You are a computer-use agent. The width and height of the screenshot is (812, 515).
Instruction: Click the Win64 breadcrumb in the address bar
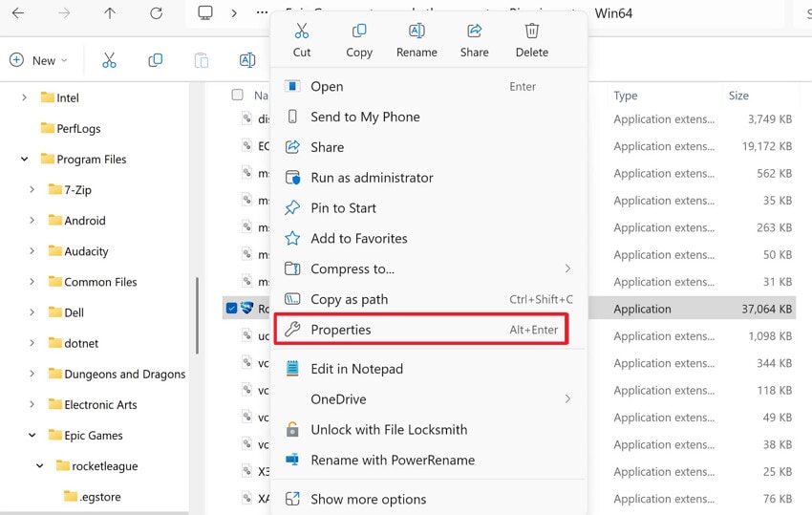613,13
